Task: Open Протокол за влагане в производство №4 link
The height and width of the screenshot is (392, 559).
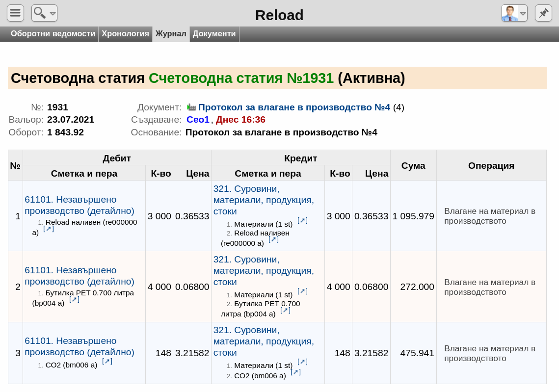Action: 294,107
